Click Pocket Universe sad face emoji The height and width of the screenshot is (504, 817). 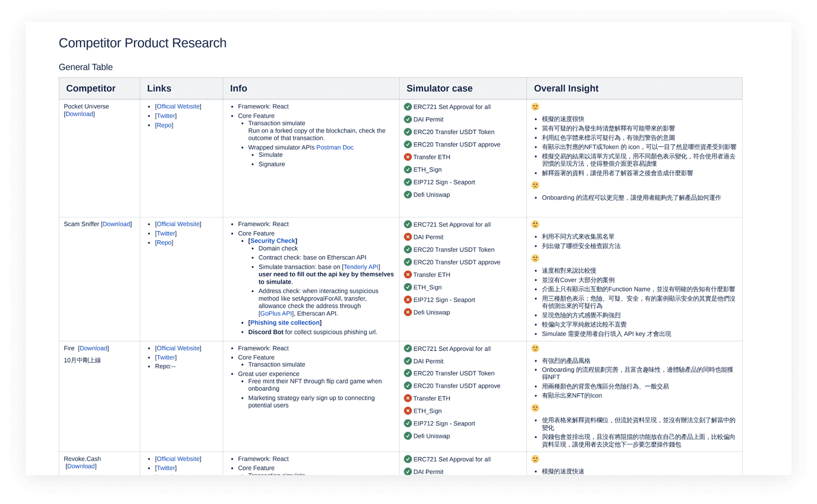(x=535, y=185)
